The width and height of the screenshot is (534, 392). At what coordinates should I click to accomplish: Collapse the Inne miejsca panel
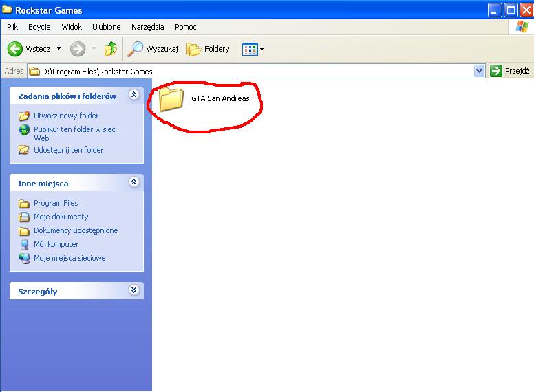click(133, 182)
